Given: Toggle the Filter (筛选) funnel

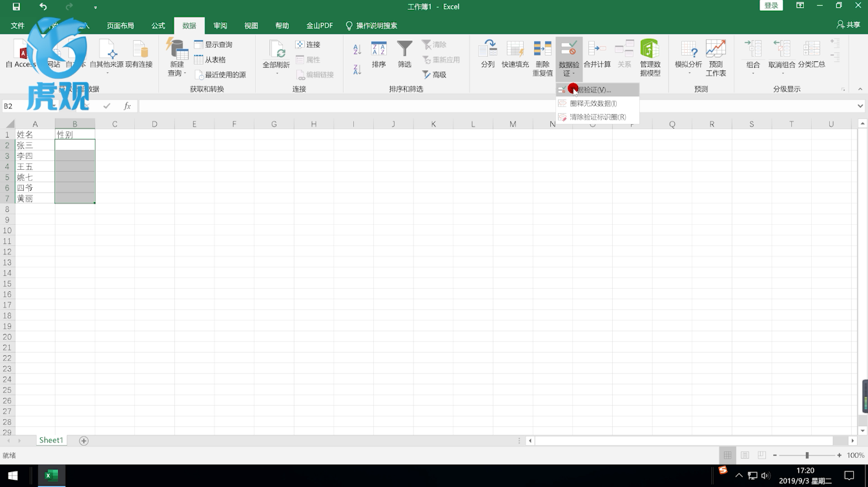Looking at the screenshot, I should (404, 55).
